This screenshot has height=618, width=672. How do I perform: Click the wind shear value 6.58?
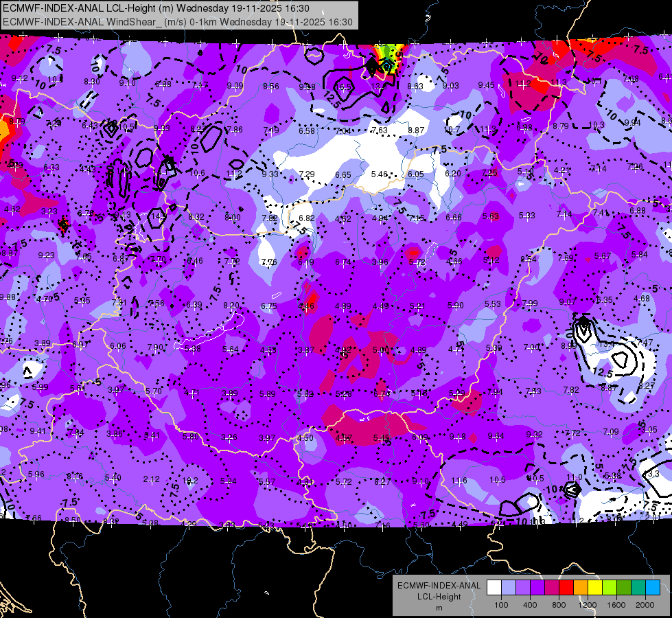click(x=307, y=130)
